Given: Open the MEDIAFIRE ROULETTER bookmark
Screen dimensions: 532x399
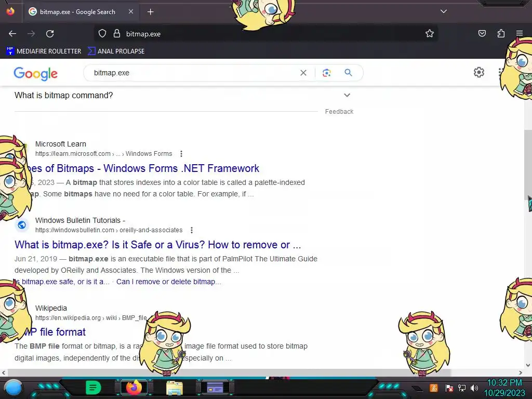Looking at the screenshot, I should coord(44,51).
